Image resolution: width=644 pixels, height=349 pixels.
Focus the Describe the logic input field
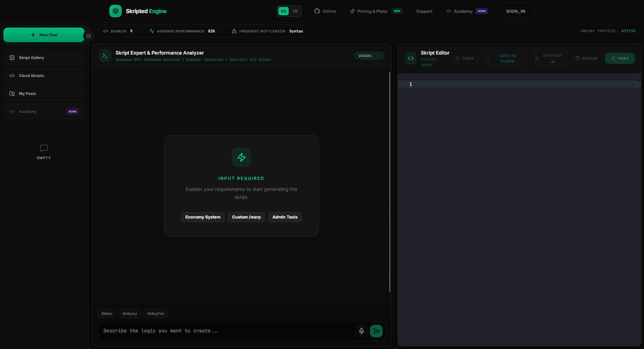(226, 331)
